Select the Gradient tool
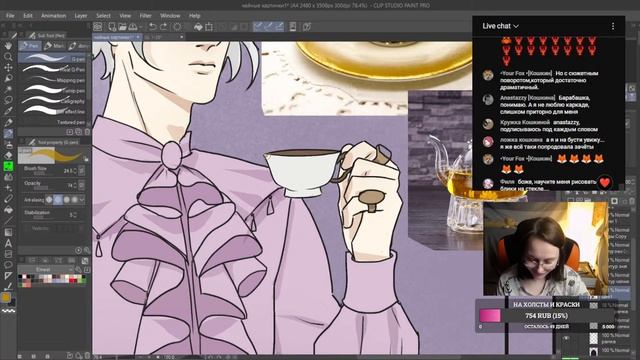 coord(8,232)
